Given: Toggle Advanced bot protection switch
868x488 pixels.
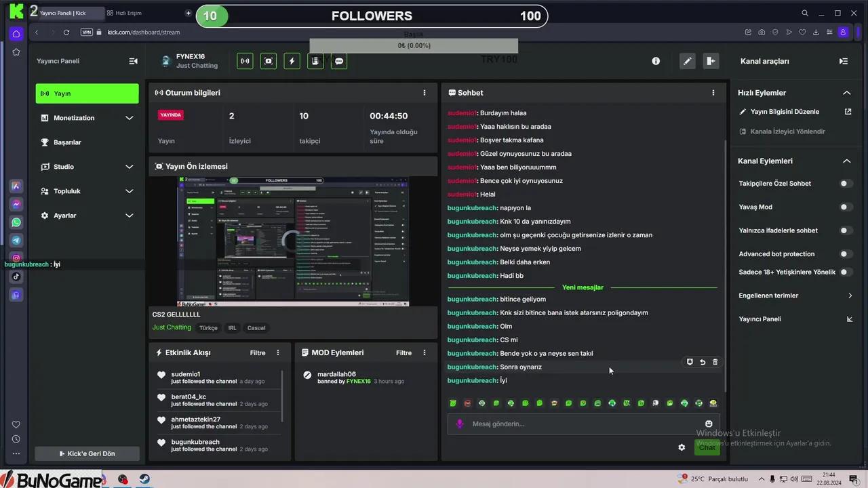Looking at the screenshot, I should coord(846,254).
